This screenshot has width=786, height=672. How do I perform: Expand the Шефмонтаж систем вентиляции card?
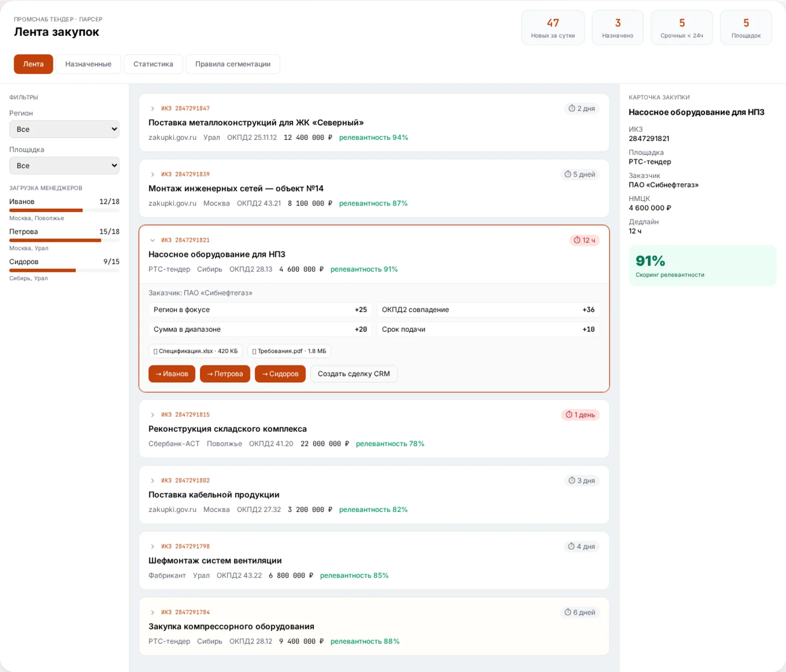[152, 546]
